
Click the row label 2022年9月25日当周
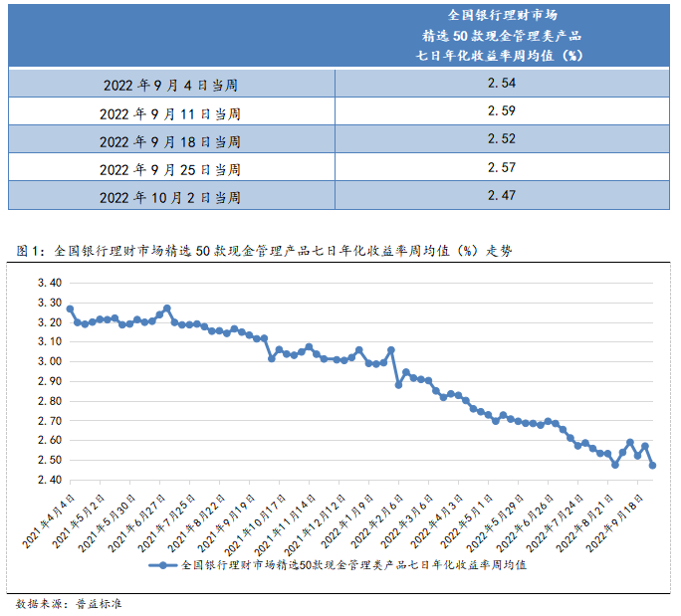tap(170, 168)
